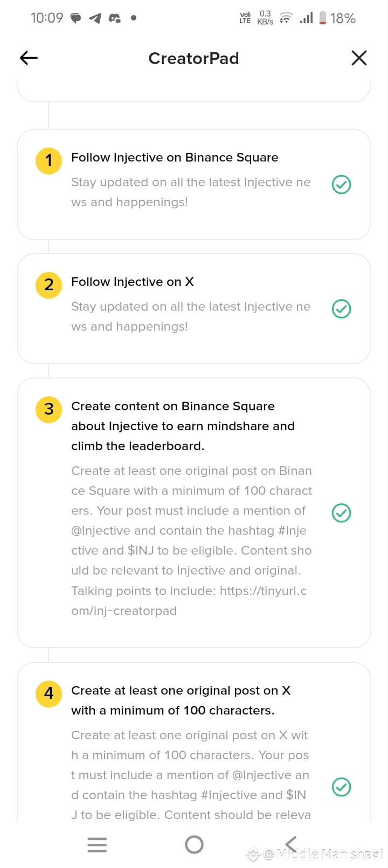
Task: Tap the yellow step 1 number badge
Action: click(x=48, y=160)
